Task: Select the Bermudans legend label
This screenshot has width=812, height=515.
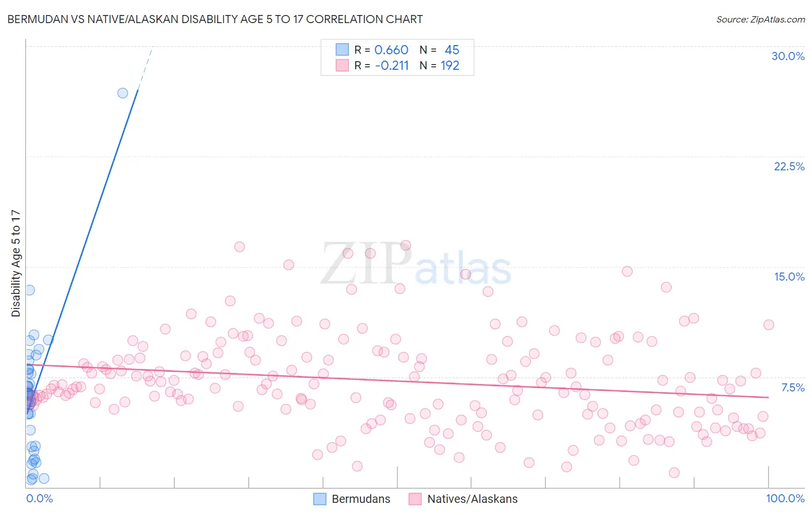Action: (x=361, y=499)
